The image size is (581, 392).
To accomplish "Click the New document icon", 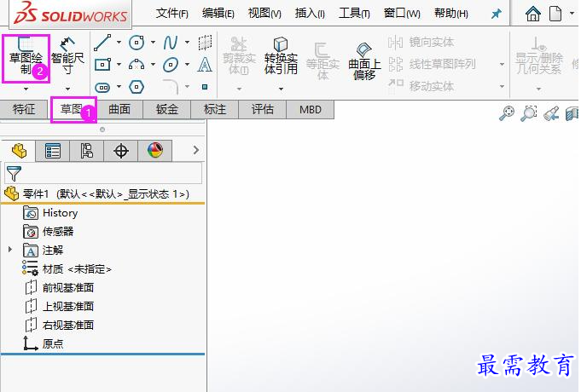I will [x=555, y=14].
